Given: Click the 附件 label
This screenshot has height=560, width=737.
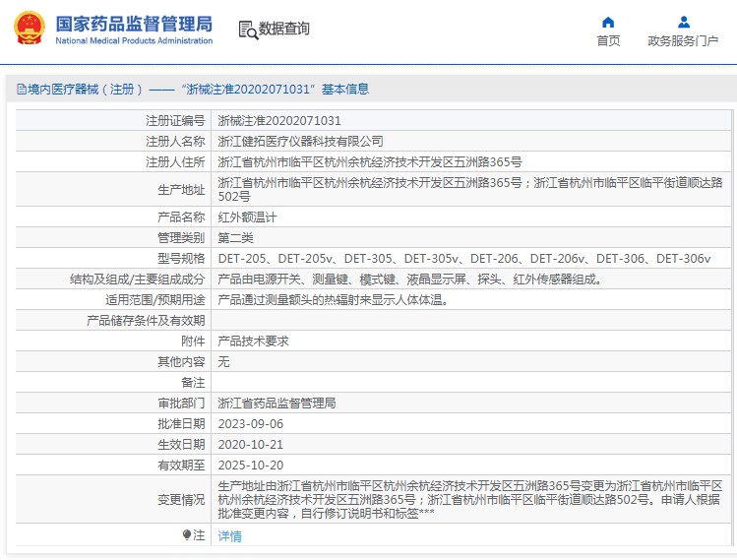Looking at the screenshot, I should (193, 341).
